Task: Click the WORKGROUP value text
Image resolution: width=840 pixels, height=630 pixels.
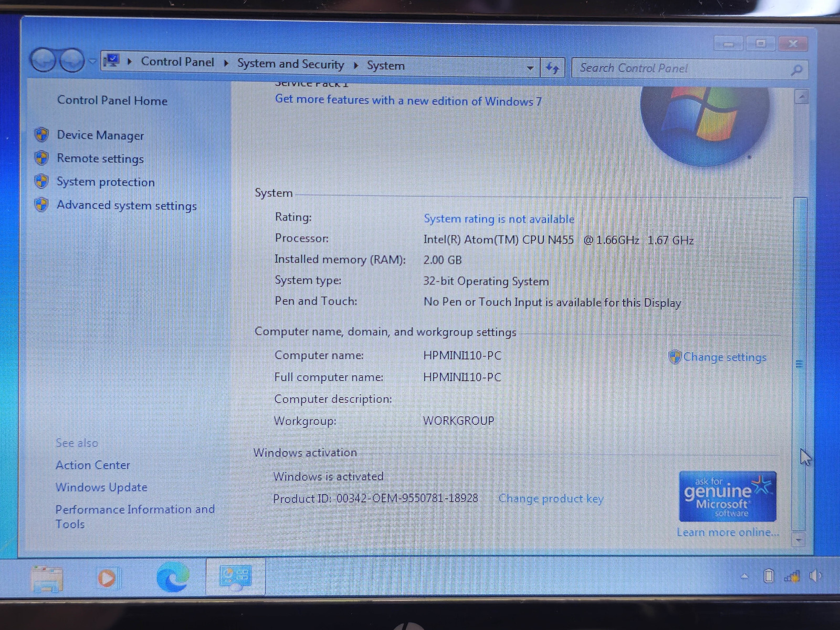Action: pyautogui.click(x=459, y=421)
